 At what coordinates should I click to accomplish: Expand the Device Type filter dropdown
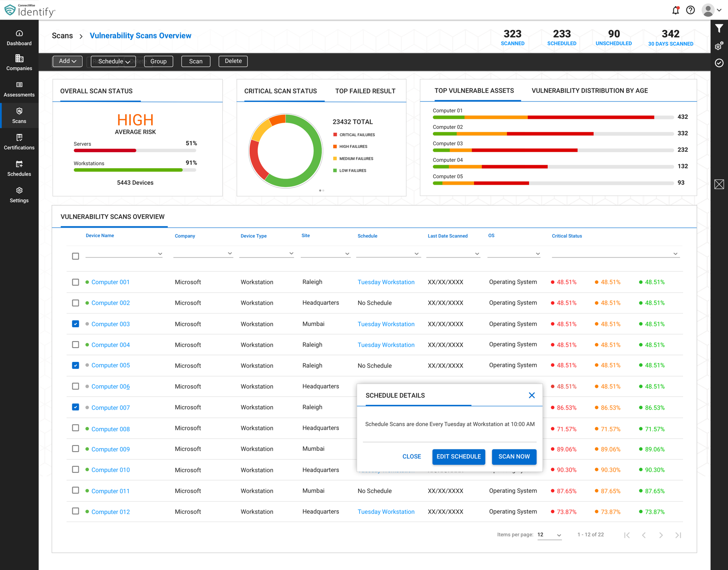pos(266,253)
